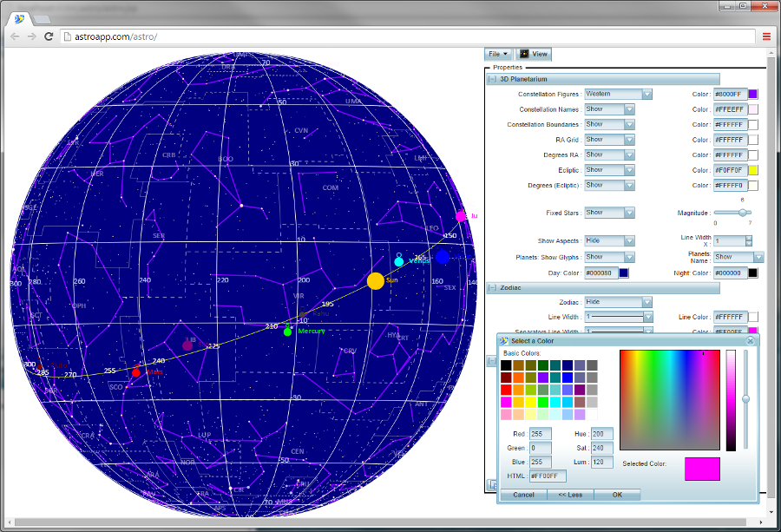Click the green Mercury marker on the sky map
781x532 pixels.
pyautogui.click(x=287, y=332)
